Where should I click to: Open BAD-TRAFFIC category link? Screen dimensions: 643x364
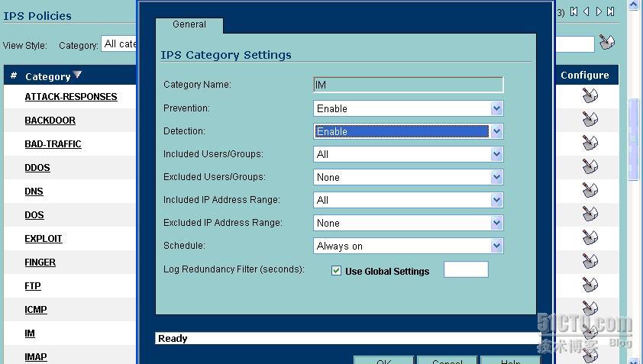(x=53, y=144)
